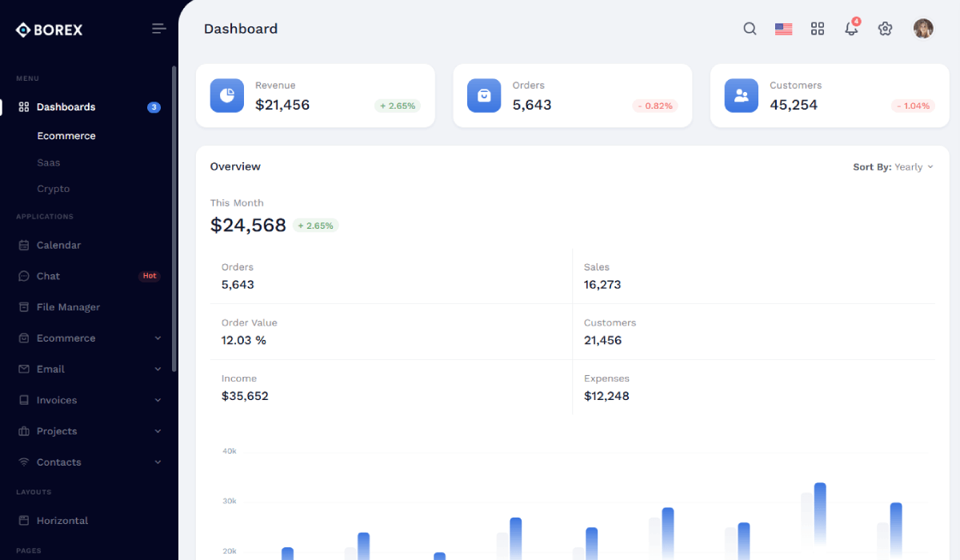Click the Orders shopping bag icon
The height and width of the screenshot is (560, 960).
pos(484,95)
